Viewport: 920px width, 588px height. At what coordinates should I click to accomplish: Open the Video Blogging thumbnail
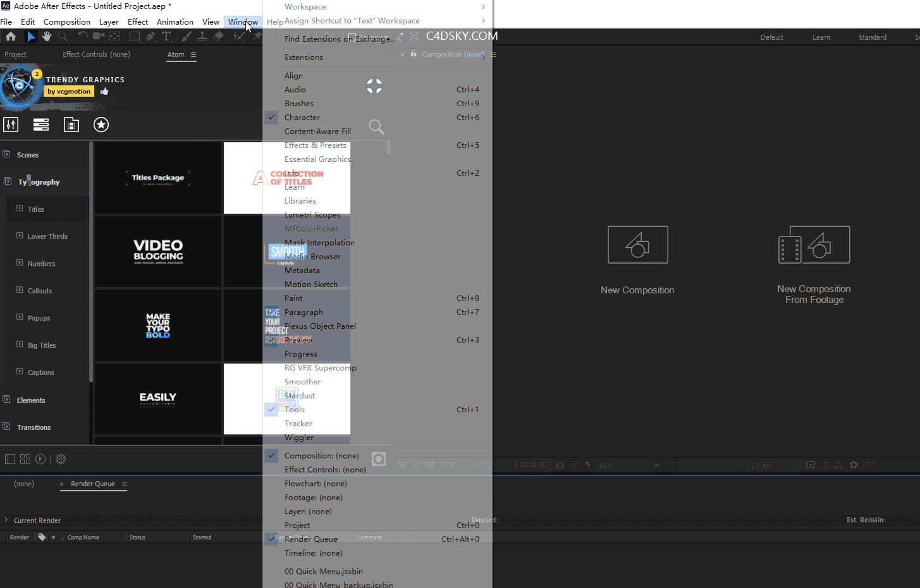click(158, 251)
